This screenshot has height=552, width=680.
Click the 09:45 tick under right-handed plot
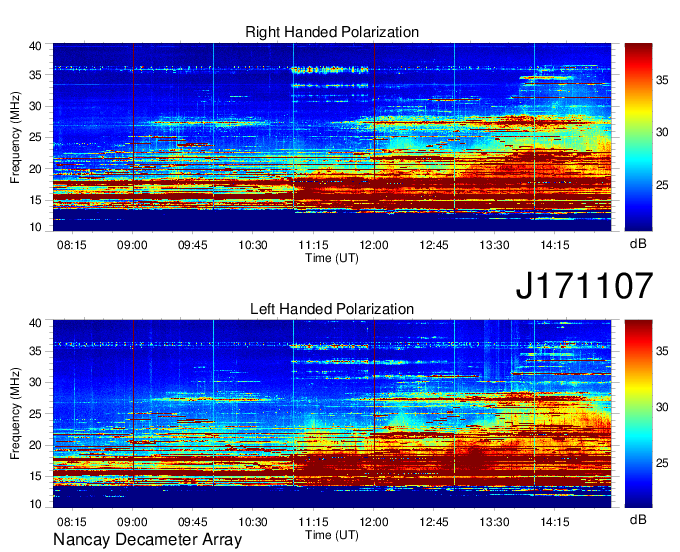(193, 245)
